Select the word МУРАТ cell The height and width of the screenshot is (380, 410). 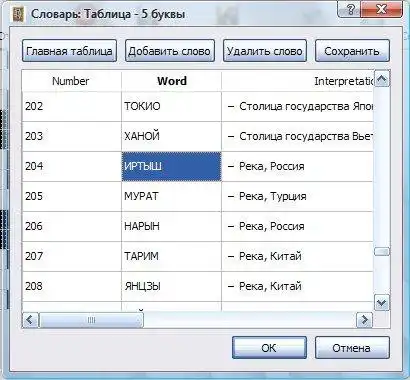point(171,196)
